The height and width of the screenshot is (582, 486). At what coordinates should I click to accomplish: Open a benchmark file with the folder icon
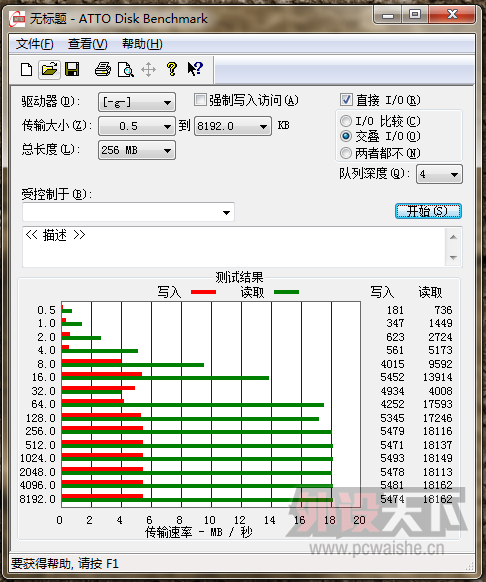49,69
